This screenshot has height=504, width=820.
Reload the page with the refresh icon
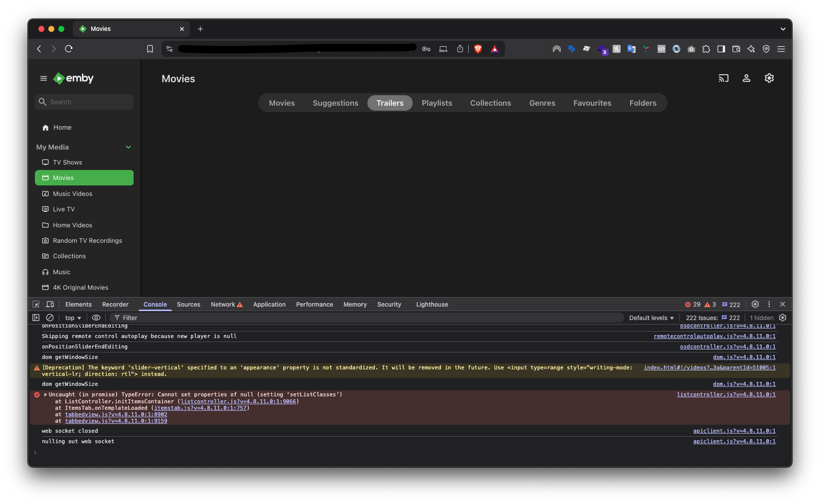(69, 48)
